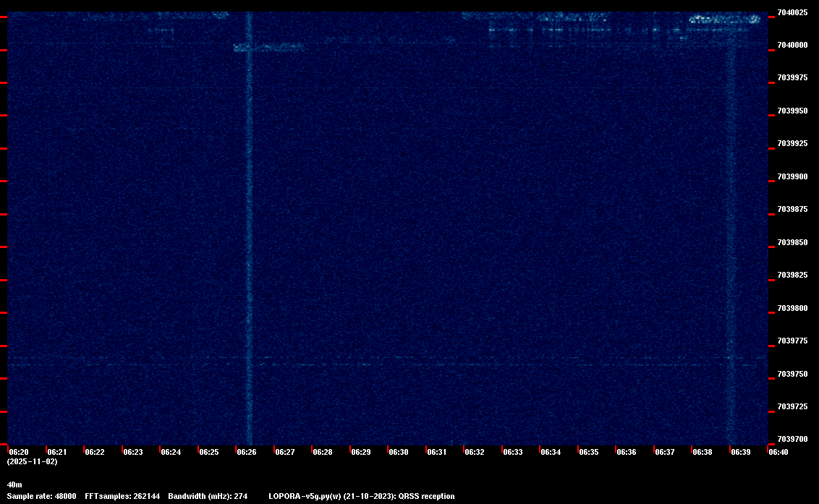Click the 40m band label
Viewport: 819px width, 504px height.
[x=14, y=485]
